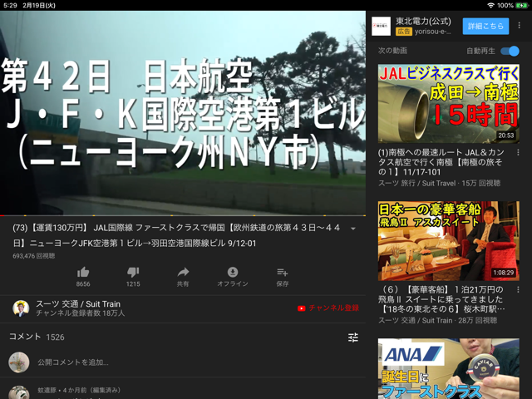
Task: Open comment sort and filter options
Action: coord(352,337)
